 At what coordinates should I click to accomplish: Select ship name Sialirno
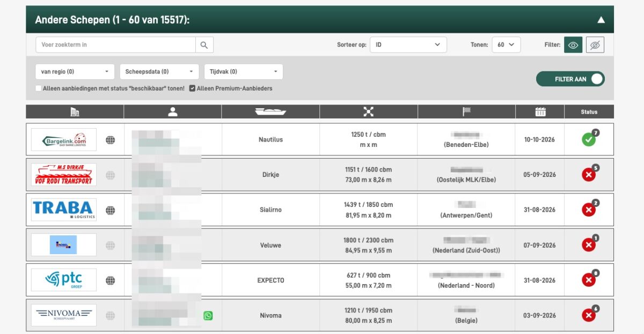pos(270,210)
